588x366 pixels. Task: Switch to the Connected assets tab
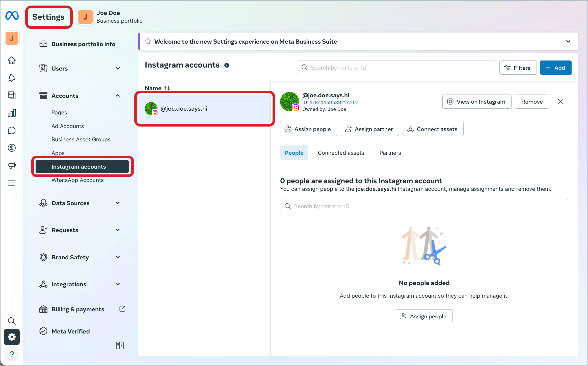pyautogui.click(x=341, y=153)
